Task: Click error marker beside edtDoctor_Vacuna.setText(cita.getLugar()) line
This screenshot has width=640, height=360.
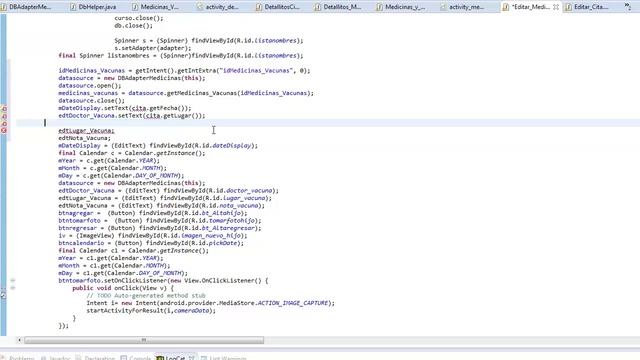Action: [x=4, y=116]
